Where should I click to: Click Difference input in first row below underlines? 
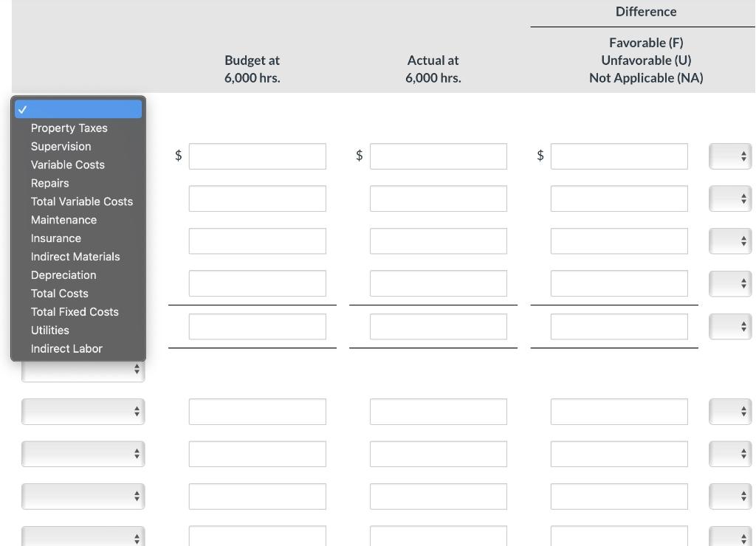[x=619, y=412]
